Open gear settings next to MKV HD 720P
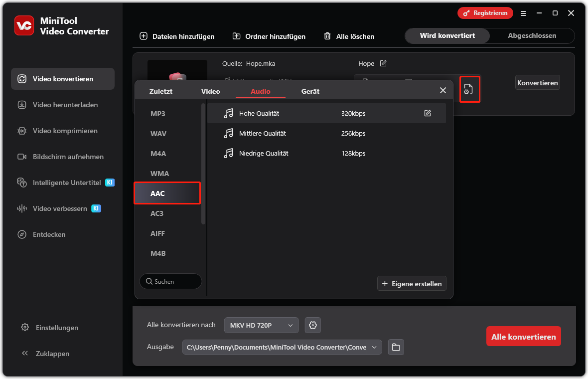 (313, 325)
